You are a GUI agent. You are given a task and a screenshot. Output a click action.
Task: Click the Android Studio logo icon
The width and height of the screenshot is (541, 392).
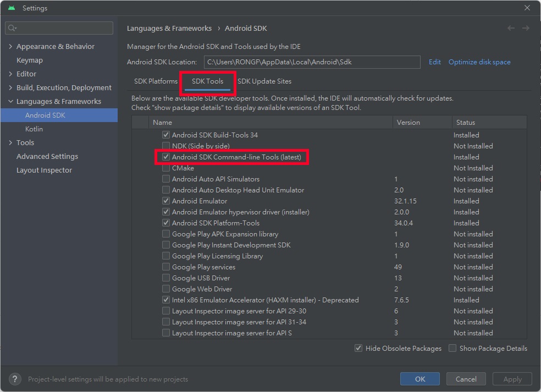12,8
